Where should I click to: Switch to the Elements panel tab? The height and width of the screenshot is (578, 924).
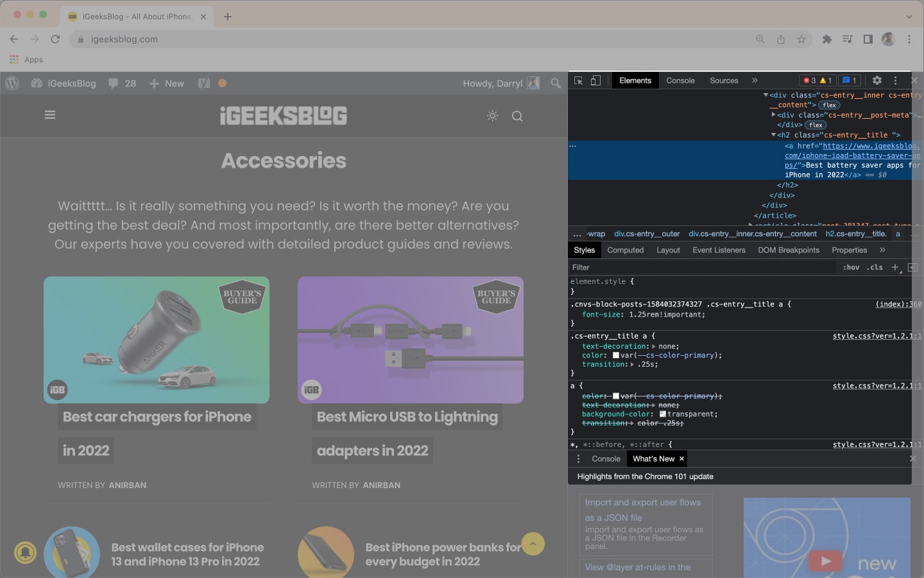pyautogui.click(x=635, y=80)
